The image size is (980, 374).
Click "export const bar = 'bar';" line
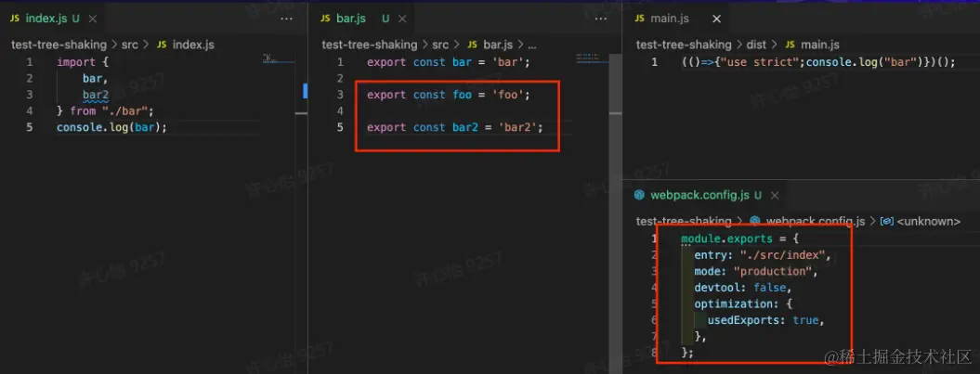(449, 62)
